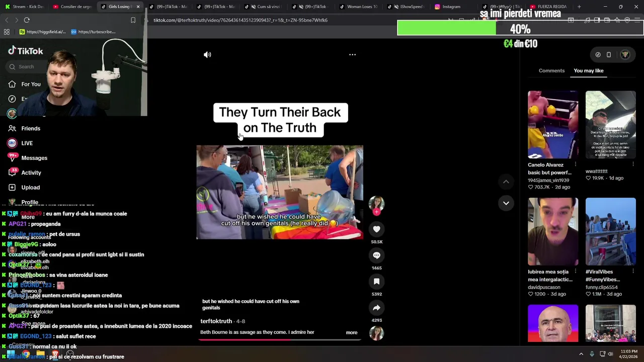Open the Upload page
Screen dimensions: 644x362
[24, 187]
